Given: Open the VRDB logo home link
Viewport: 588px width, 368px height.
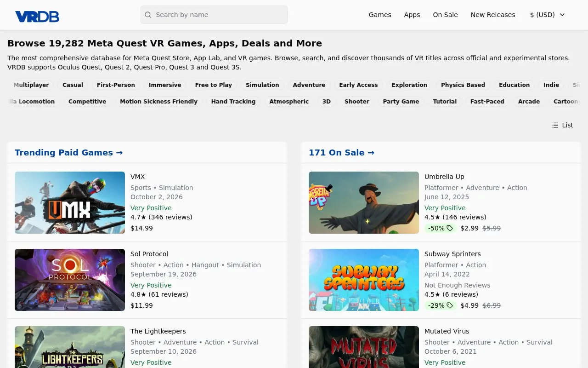Looking at the screenshot, I should (x=37, y=17).
